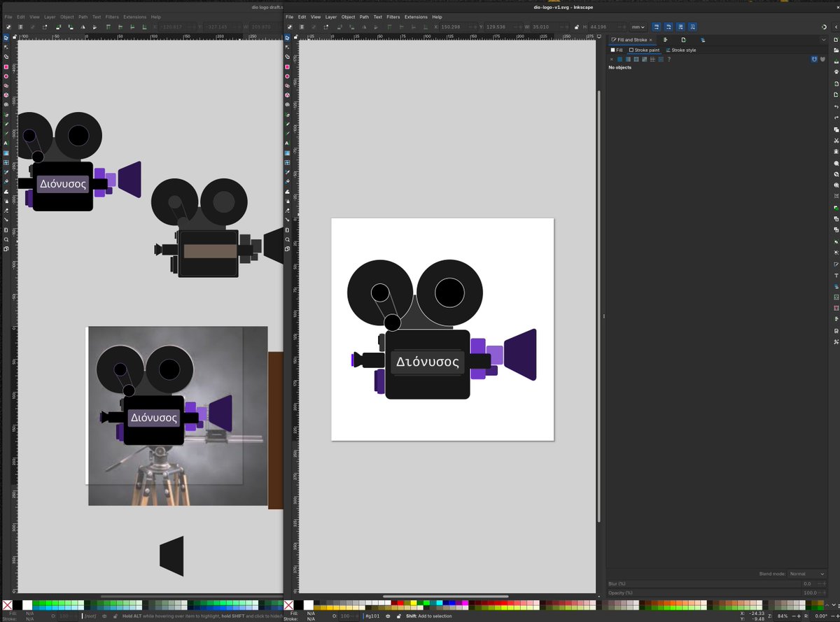Open the Path menu in right window
The image size is (840, 622).
click(364, 17)
